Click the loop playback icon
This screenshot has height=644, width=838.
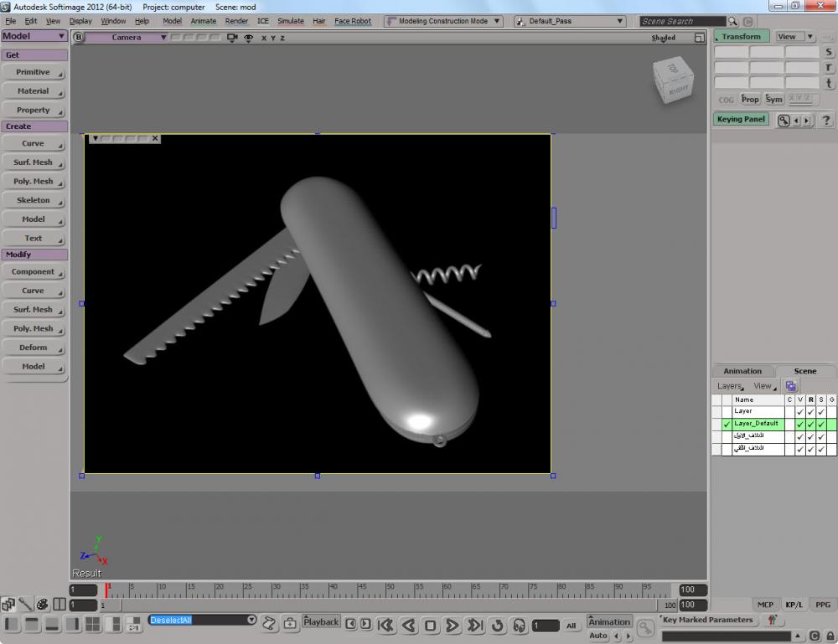497,625
